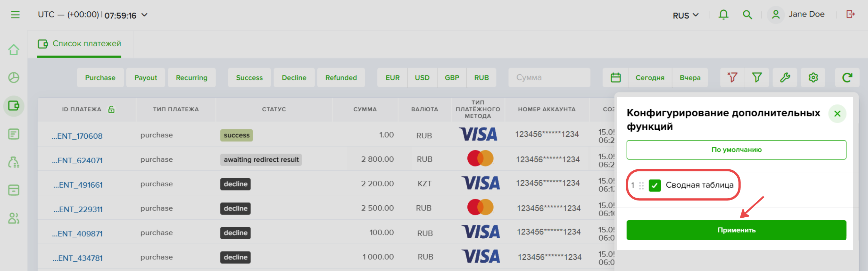Grab the Сводная таблица drag handle
The width and height of the screenshot is (868, 271).
[x=641, y=186]
